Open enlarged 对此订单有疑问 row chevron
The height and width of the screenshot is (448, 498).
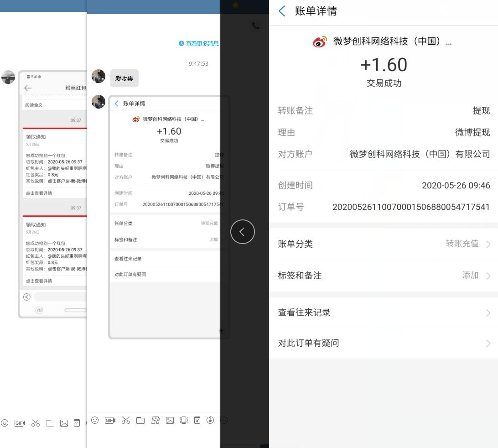pos(488,344)
